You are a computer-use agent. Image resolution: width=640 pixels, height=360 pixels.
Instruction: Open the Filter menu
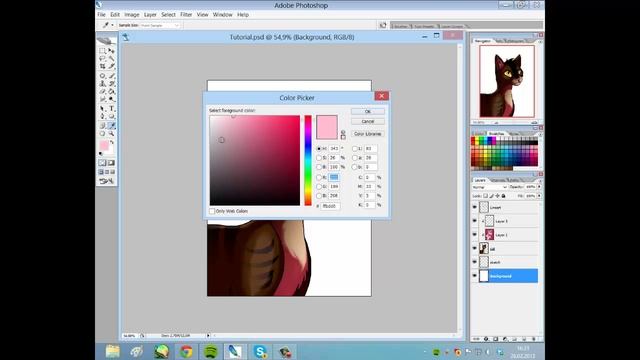point(186,15)
